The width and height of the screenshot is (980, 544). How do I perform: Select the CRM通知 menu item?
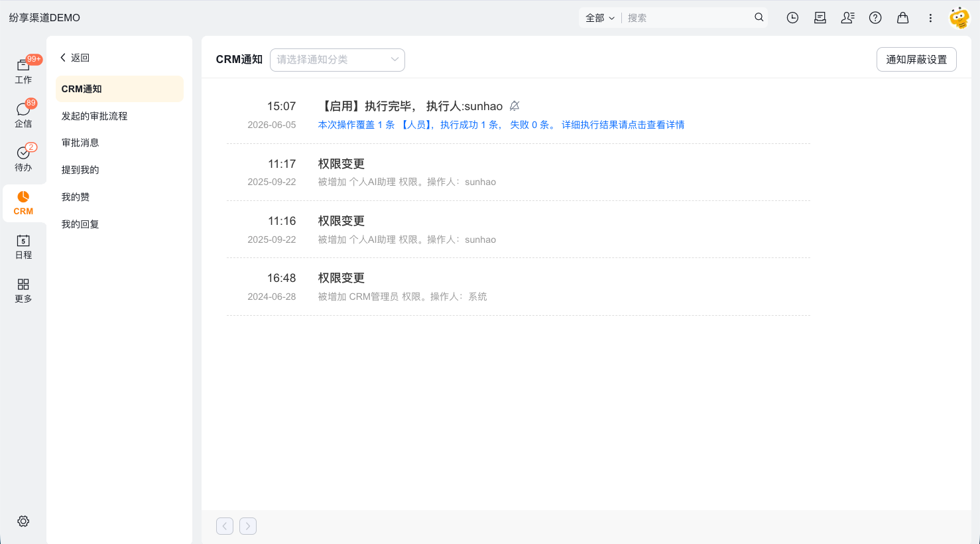click(119, 89)
